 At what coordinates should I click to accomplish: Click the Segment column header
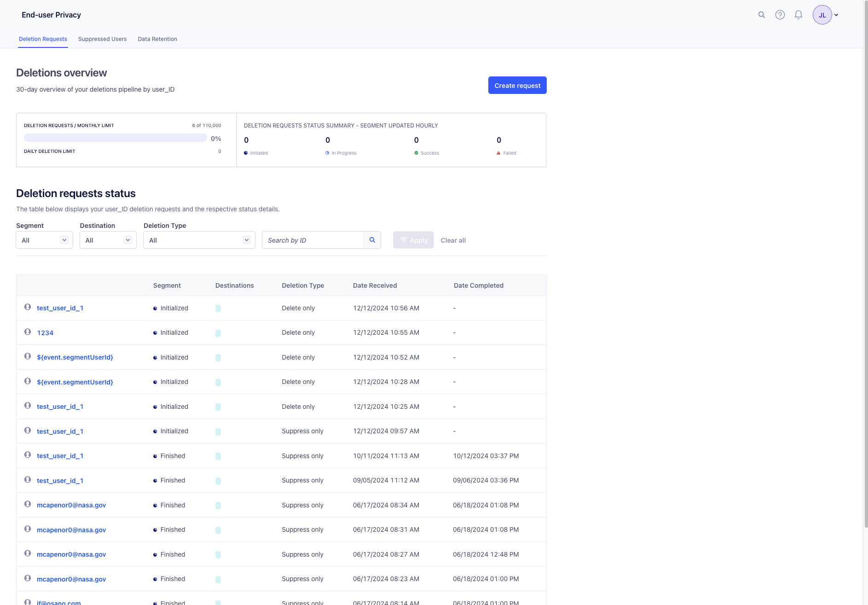click(167, 285)
